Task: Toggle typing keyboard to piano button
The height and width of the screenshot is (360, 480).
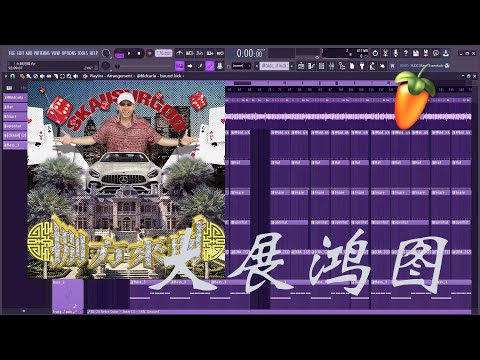Action: 180,66
